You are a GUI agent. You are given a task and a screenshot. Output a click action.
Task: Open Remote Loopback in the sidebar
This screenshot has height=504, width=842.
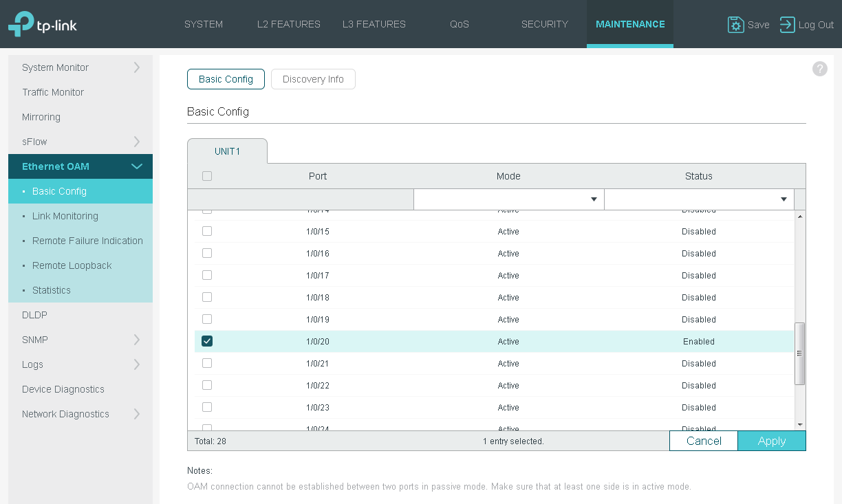72,265
